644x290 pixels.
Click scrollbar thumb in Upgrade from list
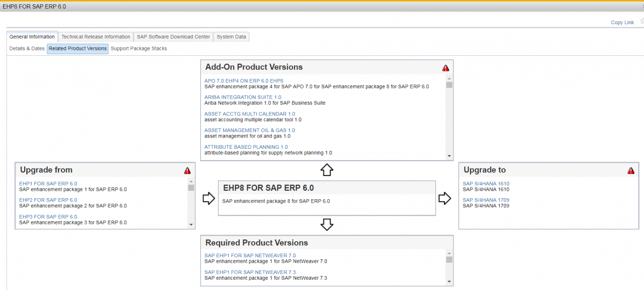(191, 188)
